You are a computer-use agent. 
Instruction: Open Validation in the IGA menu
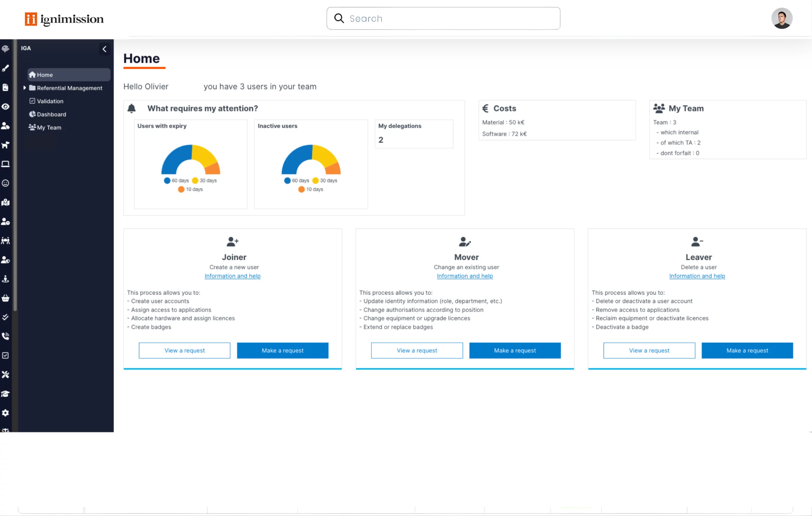50,101
